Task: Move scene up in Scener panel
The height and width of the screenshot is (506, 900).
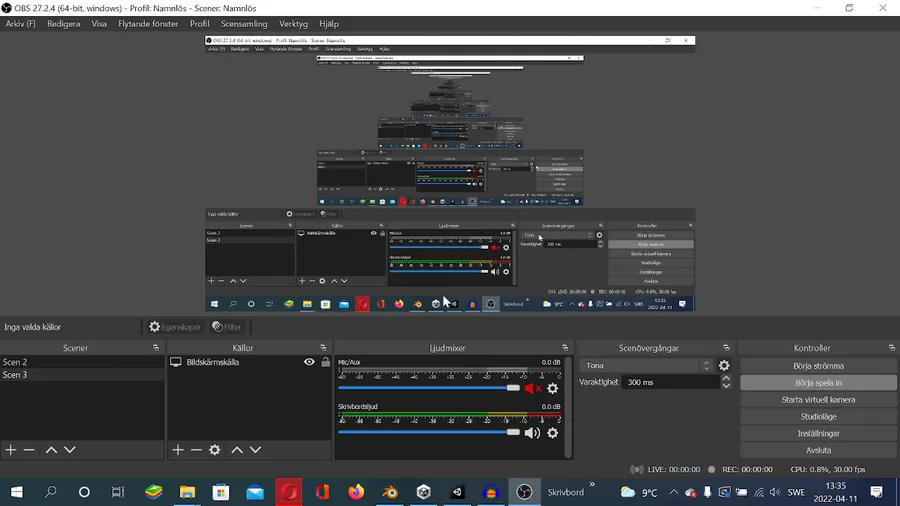Action: click(51, 450)
